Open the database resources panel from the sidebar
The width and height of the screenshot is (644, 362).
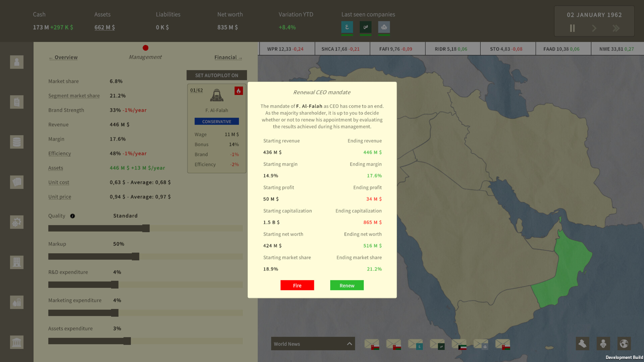(x=17, y=142)
